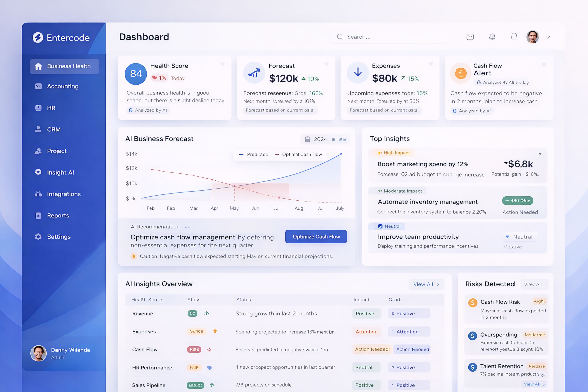588x392 pixels.
Task: Select the July data point on forecast line
Action: [x=341, y=154]
